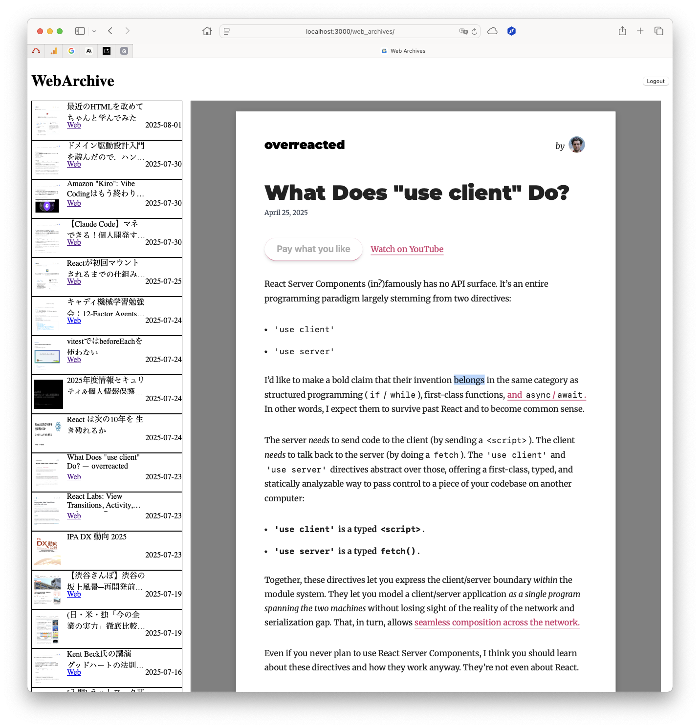Click the page settings icon in address bar
The height and width of the screenshot is (728, 700).
(x=227, y=31)
